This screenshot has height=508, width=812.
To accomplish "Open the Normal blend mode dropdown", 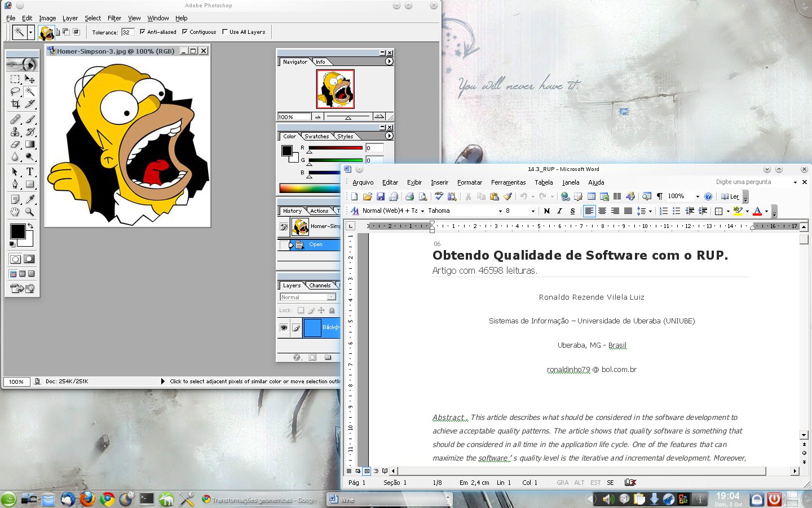I will (x=332, y=297).
